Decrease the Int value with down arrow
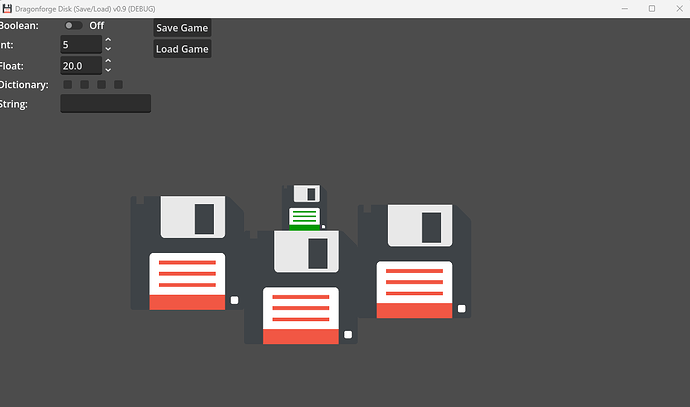The width and height of the screenshot is (690, 407). pyautogui.click(x=108, y=49)
